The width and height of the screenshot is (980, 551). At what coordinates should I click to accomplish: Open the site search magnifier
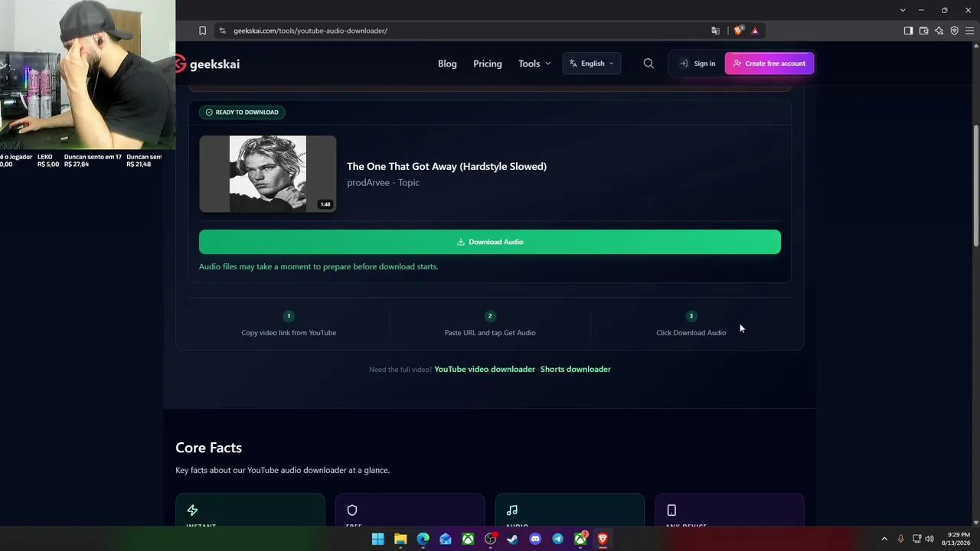[648, 64]
